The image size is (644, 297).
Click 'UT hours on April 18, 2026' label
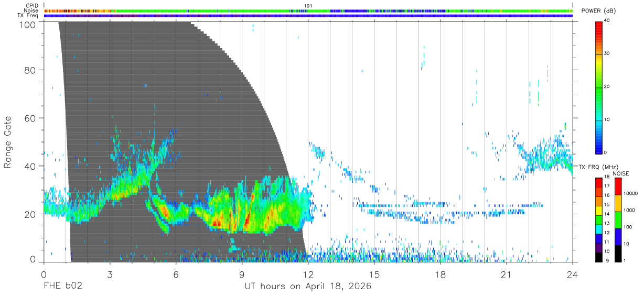pyautogui.click(x=308, y=287)
